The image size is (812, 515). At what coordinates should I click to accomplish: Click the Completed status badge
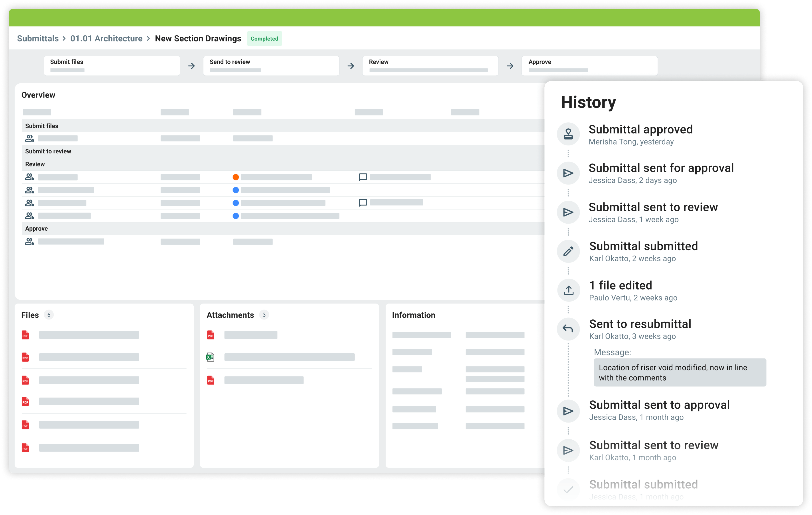[x=264, y=39]
